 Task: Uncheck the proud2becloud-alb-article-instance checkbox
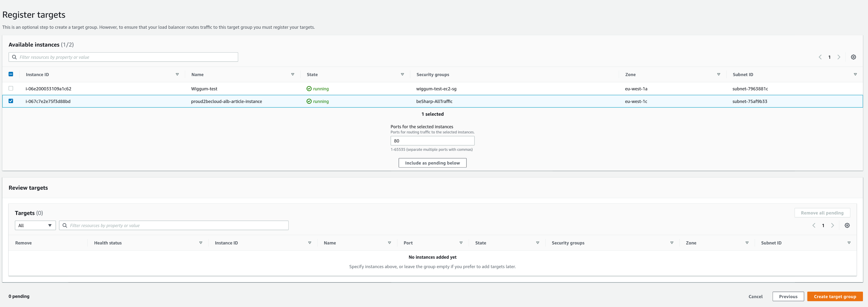(x=11, y=101)
